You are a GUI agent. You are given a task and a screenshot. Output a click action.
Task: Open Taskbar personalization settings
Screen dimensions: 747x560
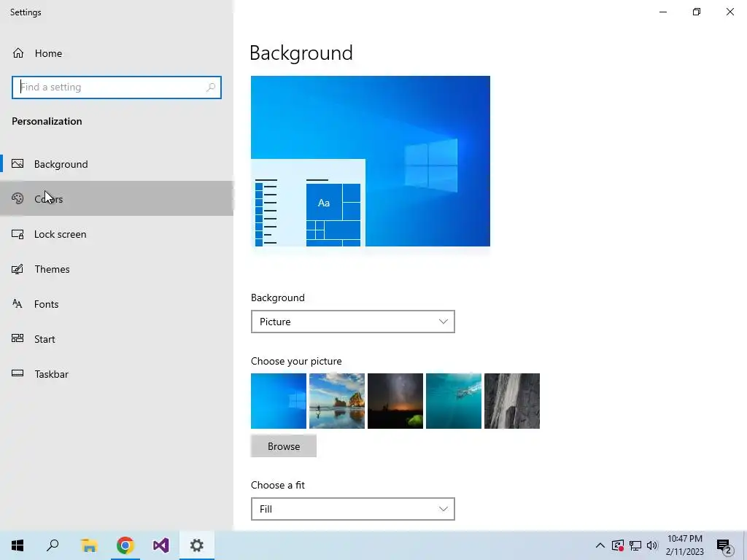(117, 374)
